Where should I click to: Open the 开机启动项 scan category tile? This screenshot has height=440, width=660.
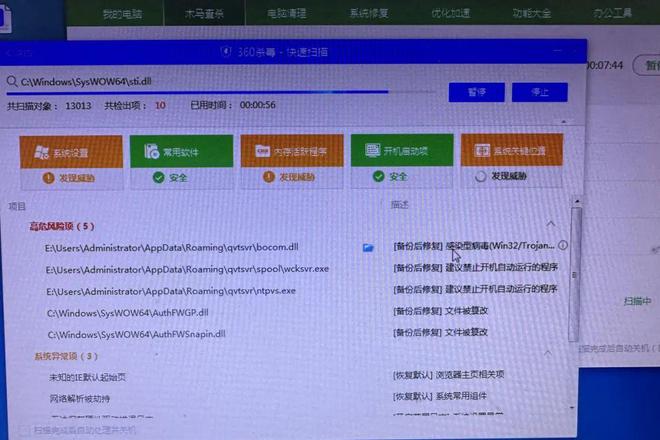(x=402, y=150)
